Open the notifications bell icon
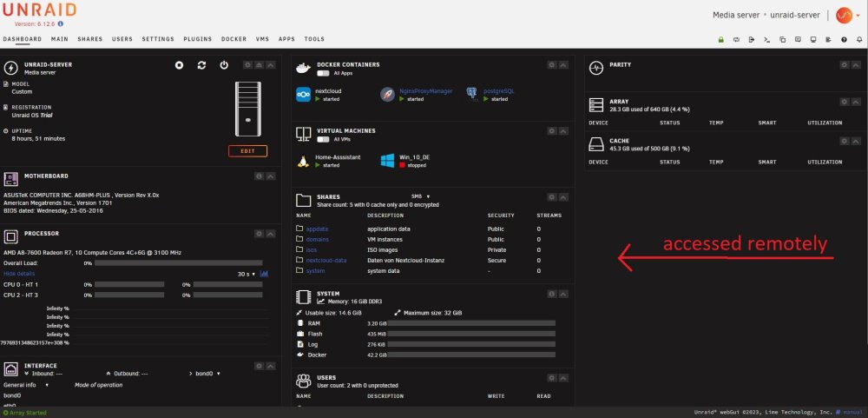868x418 pixels. click(859, 39)
